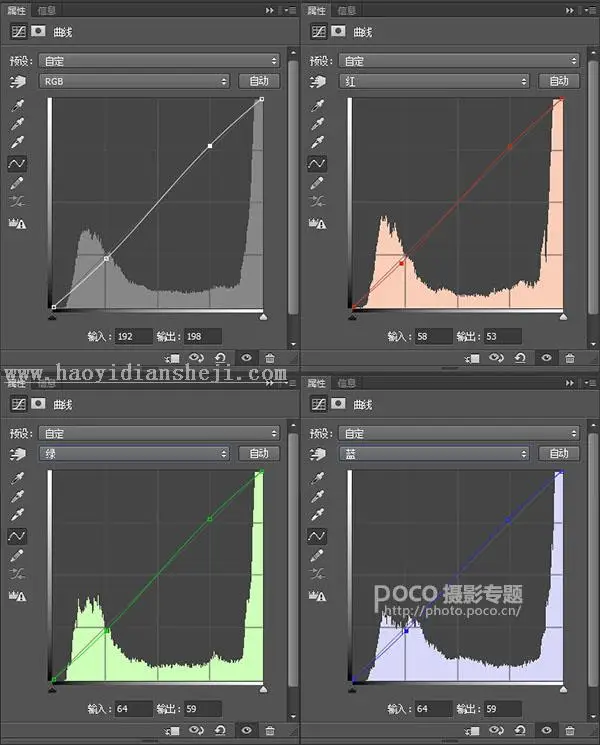
Task: Choose edit-points curve tool in 红 panel
Action: pos(316,163)
